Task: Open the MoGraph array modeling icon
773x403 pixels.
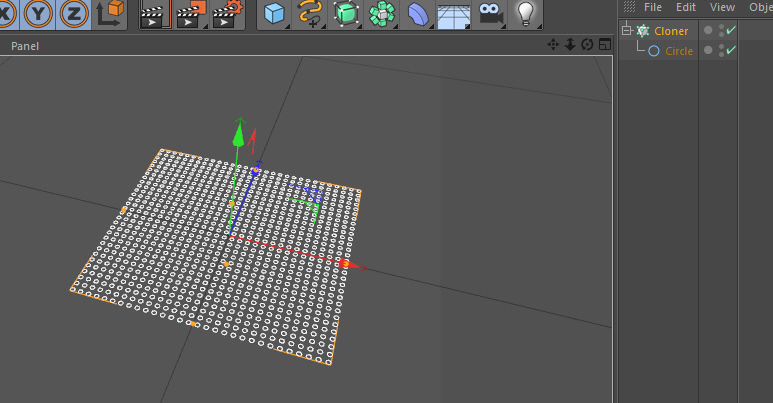Action: (x=382, y=14)
